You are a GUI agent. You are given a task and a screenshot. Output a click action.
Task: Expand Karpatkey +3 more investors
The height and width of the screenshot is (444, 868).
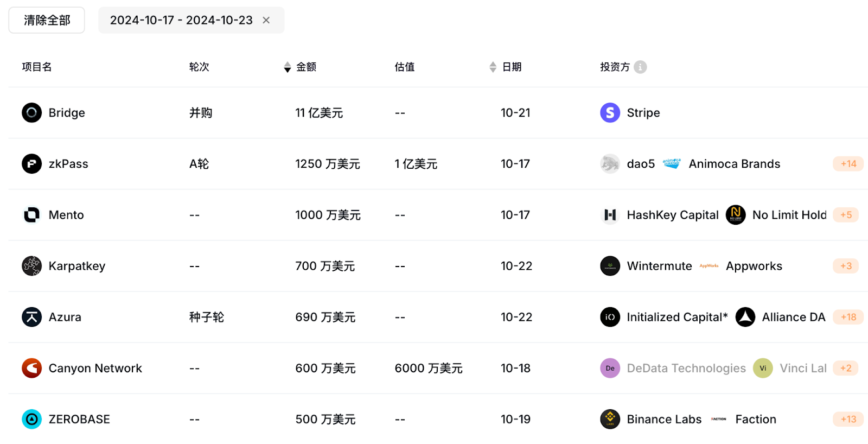[846, 266]
